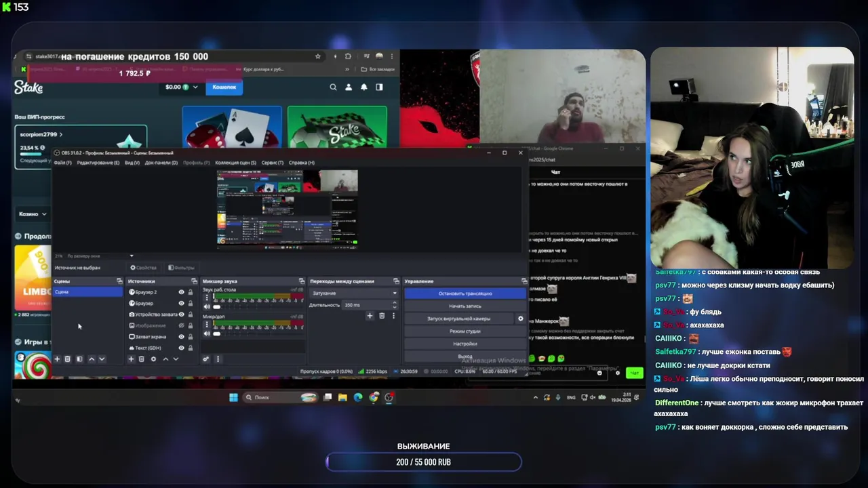Mute Звук раб. стола speaker icon
This screenshot has height=488, width=868.
[x=207, y=307]
